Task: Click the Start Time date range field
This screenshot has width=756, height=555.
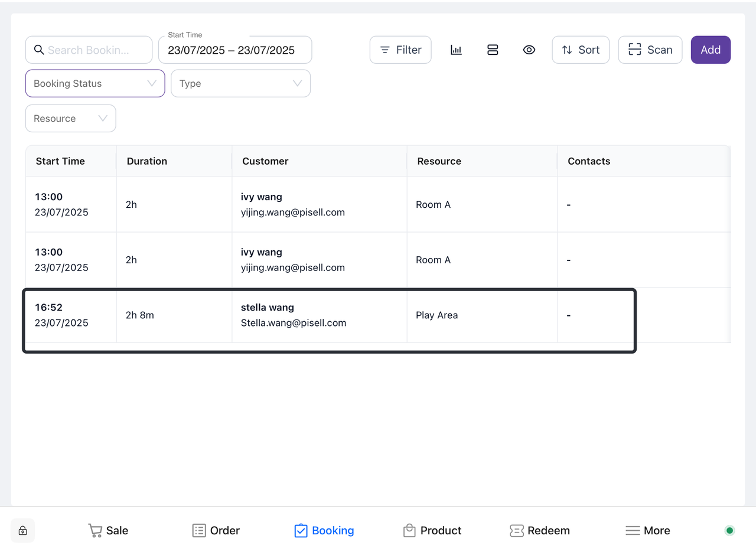Action: pyautogui.click(x=234, y=50)
